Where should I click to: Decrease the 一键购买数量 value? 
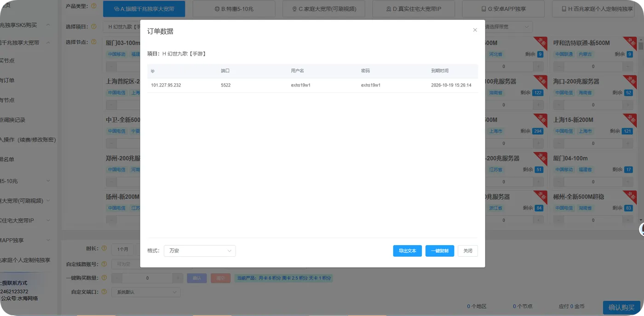coord(117,278)
